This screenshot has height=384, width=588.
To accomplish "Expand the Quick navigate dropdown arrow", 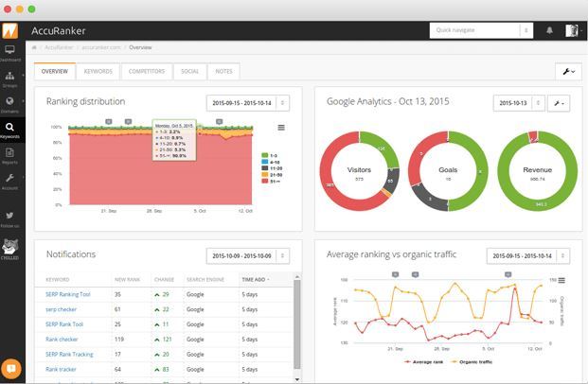I will coord(526,30).
